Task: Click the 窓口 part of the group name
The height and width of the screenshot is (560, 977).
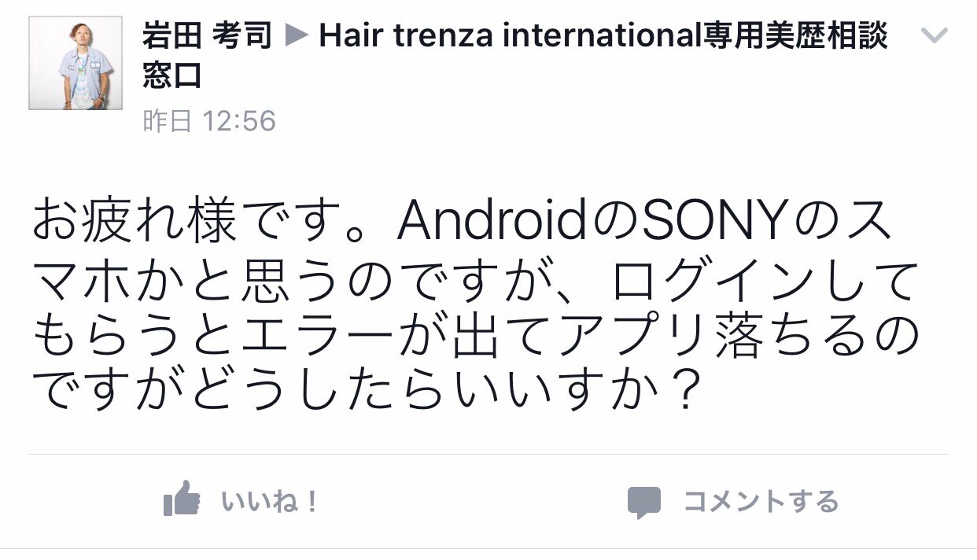Action: [x=171, y=76]
